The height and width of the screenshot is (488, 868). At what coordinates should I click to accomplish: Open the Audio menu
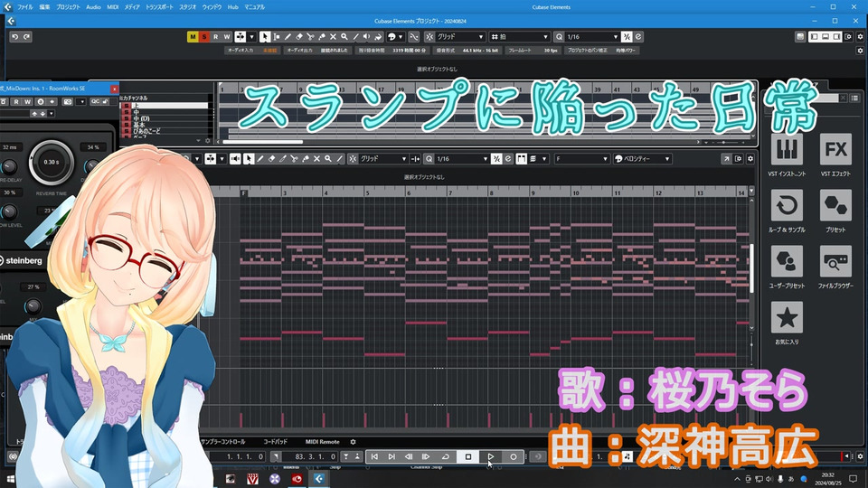click(x=93, y=7)
